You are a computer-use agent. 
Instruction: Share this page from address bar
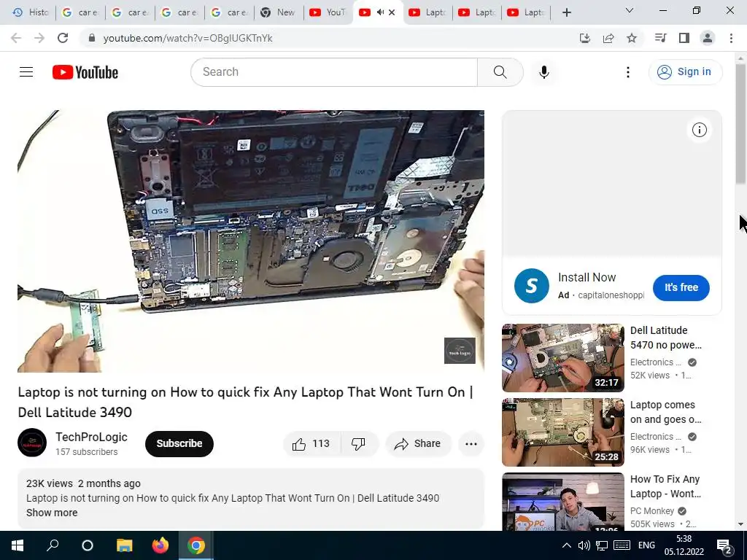pyautogui.click(x=608, y=38)
